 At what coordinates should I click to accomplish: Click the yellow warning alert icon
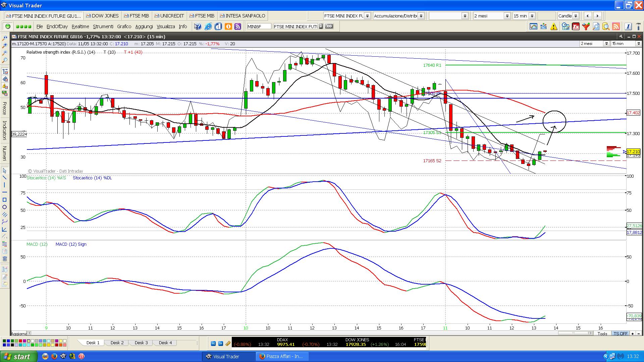tap(554, 26)
